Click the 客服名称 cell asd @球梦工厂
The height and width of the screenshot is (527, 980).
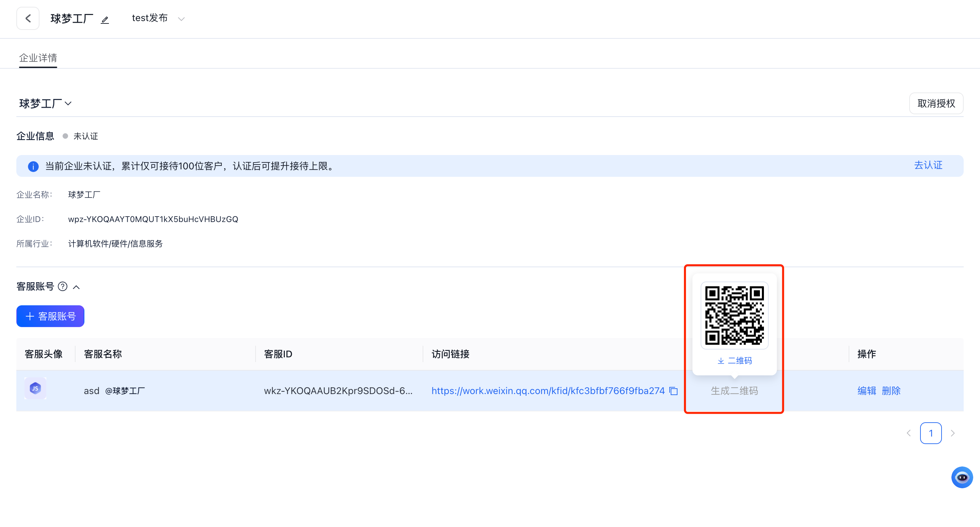[x=114, y=391]
